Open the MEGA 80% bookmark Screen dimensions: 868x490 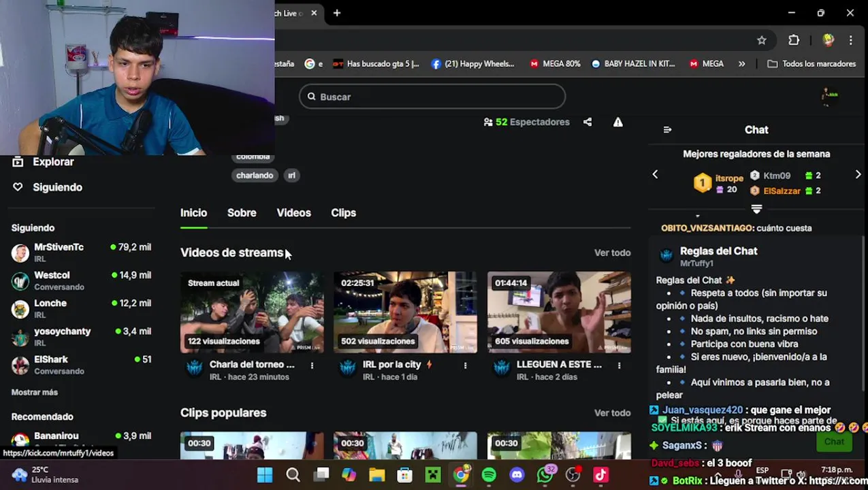tap(555, 63)
